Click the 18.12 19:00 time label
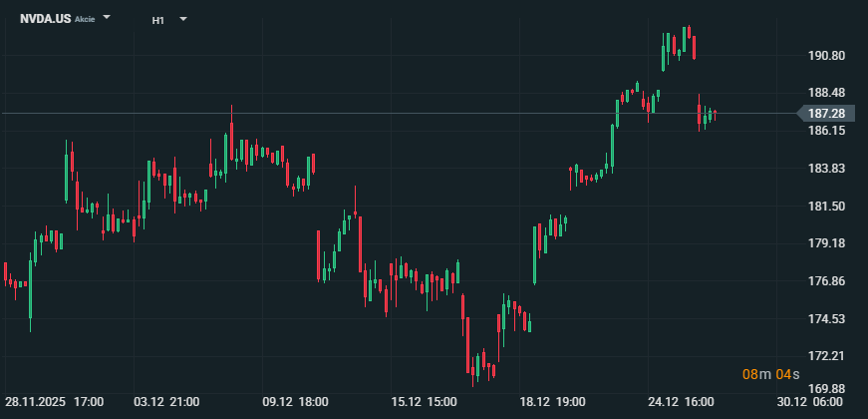Viewport: 868px width, 419px height. 552,402
